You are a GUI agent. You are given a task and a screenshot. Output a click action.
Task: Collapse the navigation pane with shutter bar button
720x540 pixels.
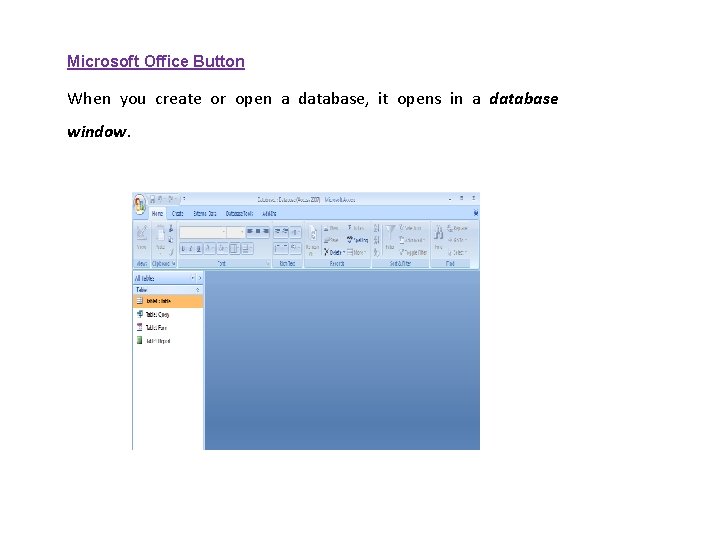(200, 278)
